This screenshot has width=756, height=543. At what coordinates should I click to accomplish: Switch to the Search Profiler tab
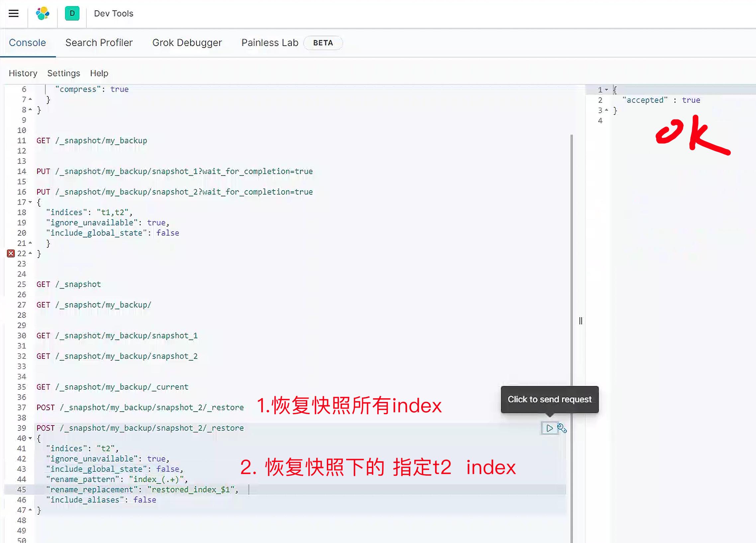tap(99, 43)
